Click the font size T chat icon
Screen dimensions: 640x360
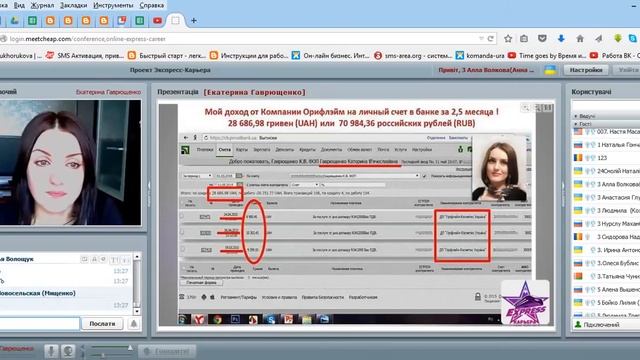pyautogui.click(x=115, y=259)
